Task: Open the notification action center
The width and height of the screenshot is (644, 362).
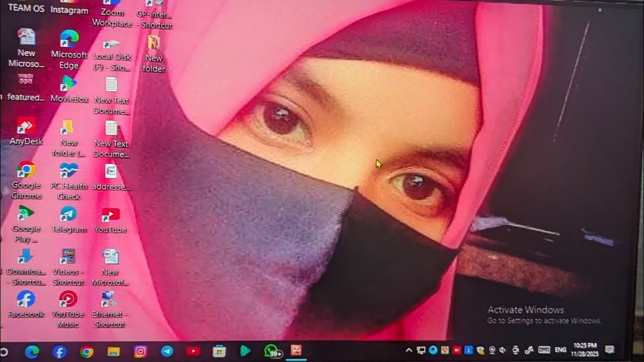Action: [609, 350]
